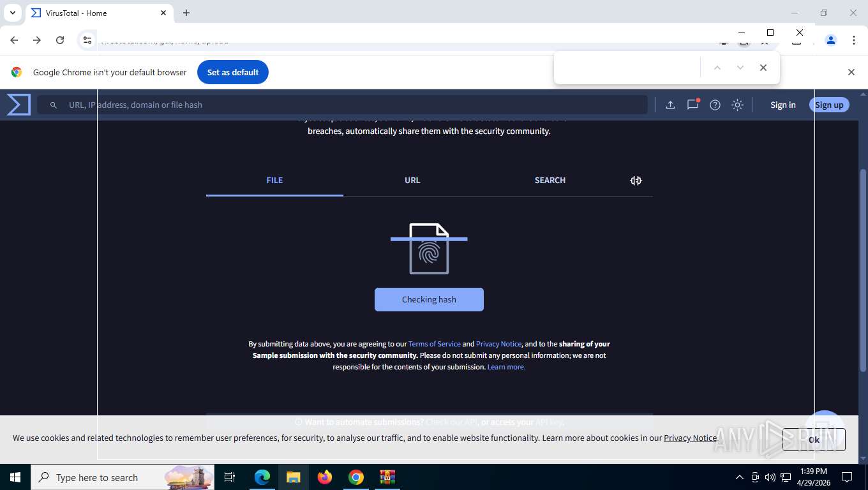The width and height of the screenshot is (868, 490).
Task: Open Chrome three-dot menu
Action: click(x=854, y=40)
